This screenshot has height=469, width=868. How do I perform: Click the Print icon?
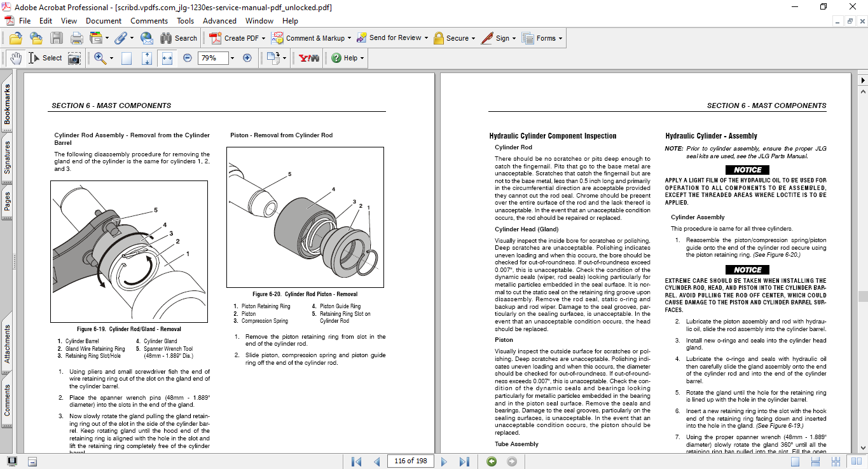tap(76, 38)
